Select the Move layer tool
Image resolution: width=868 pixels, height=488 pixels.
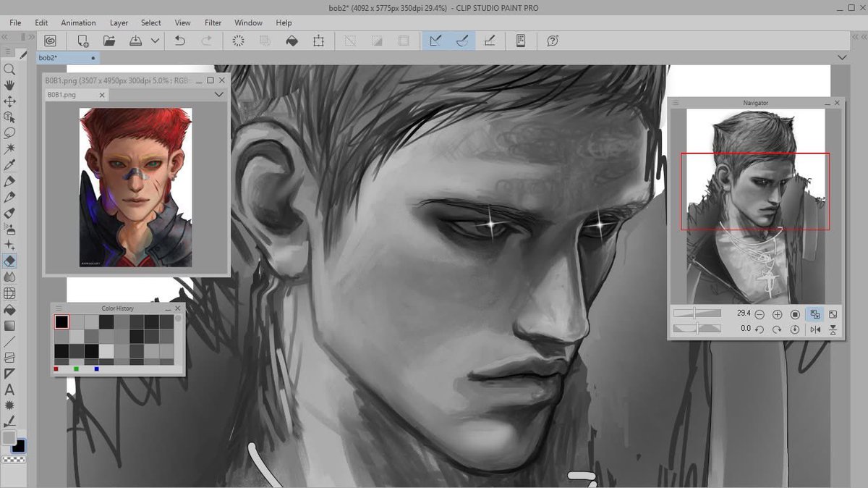click(x=9, y=101)
